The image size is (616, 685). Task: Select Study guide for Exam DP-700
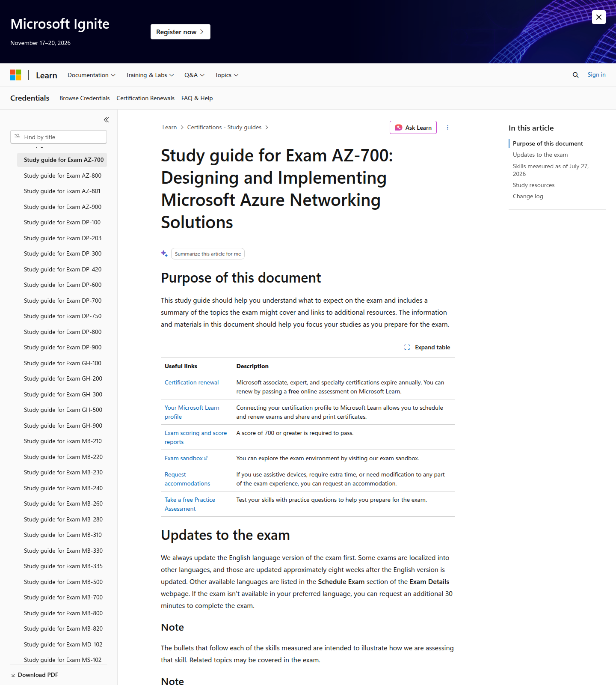[62, 301]
